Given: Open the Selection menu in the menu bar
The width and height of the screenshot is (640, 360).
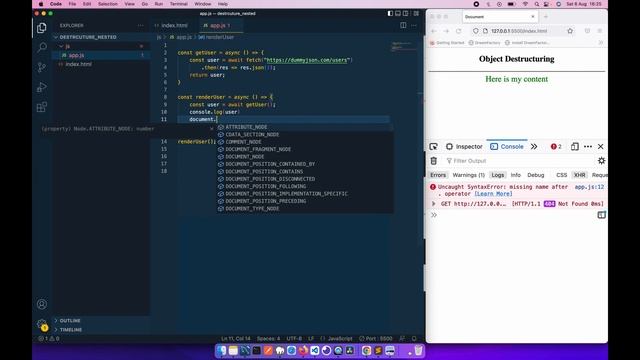Looking at the screenshot, I should (x=108, y=4).
